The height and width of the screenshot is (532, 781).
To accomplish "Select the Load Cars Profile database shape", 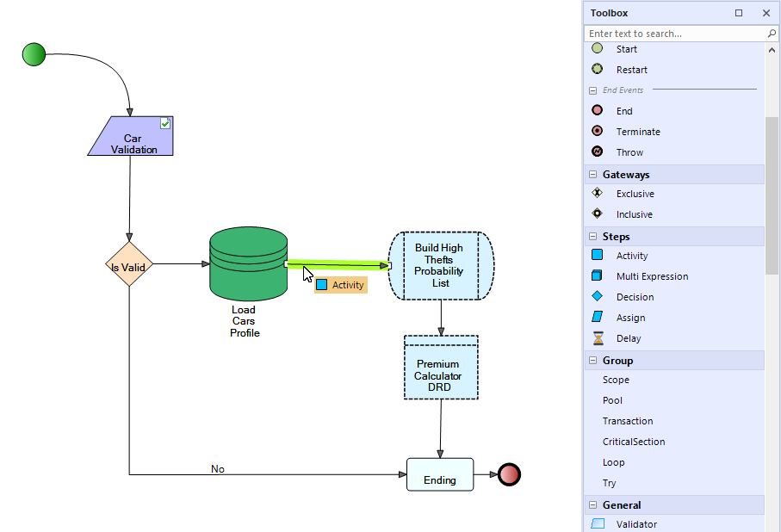I will (x=249, y=264).
